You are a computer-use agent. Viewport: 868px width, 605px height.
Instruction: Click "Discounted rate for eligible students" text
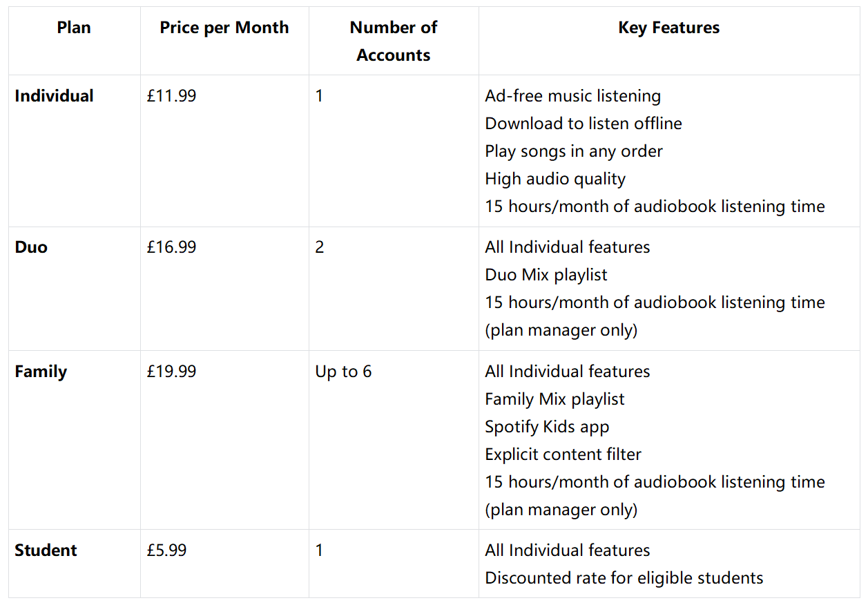pos(624,578)
